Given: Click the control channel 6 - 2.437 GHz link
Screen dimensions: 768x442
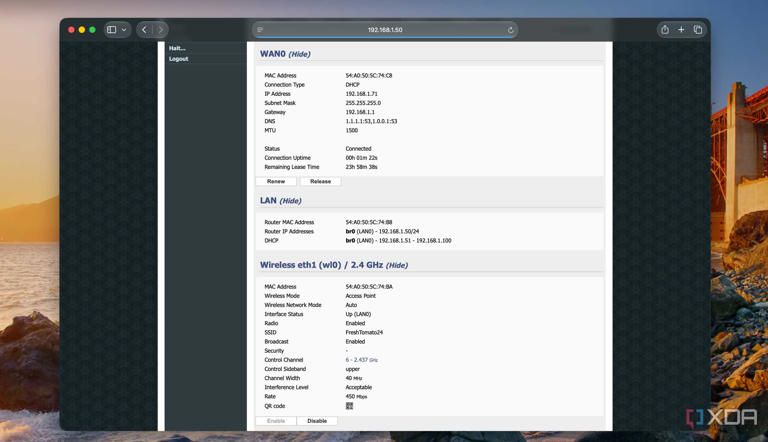Looking at the screenshot, I should tap(361, 360).
